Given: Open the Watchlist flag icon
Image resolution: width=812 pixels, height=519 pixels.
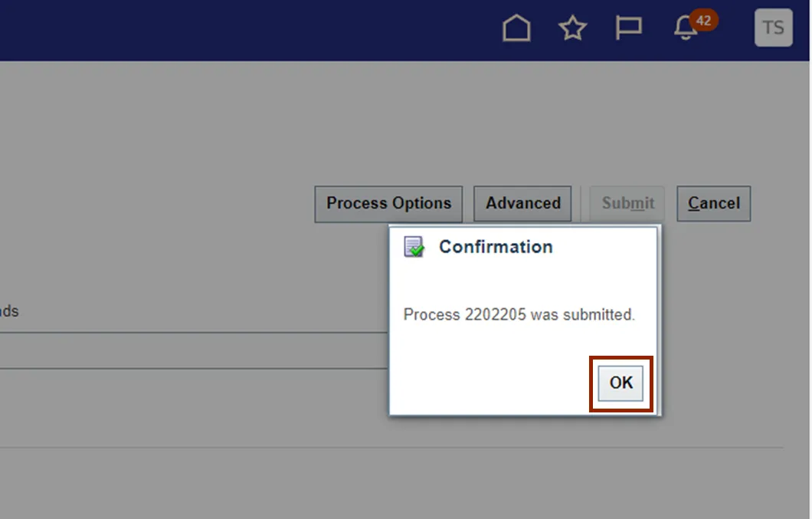Looking at the screenshot, I should (x=628, y=28).
